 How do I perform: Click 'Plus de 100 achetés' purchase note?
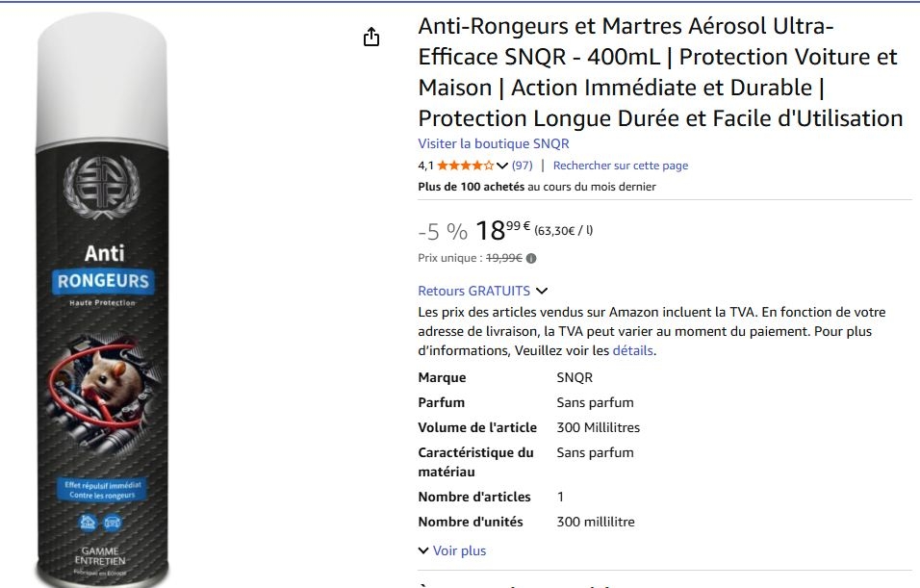pos(472,187)
